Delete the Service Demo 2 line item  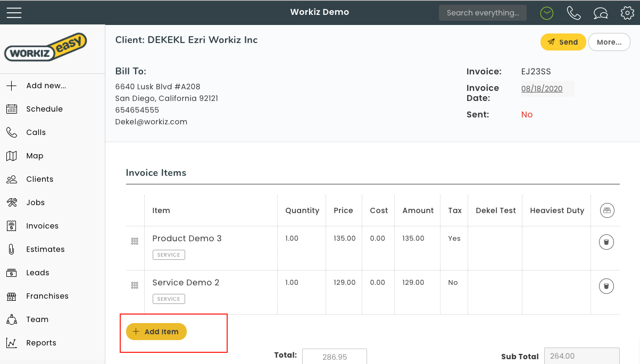click(606, 286)
